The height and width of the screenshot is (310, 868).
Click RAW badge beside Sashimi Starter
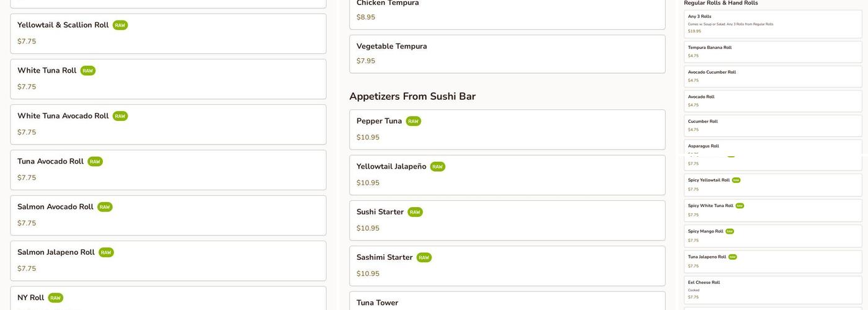coord(424,258)
